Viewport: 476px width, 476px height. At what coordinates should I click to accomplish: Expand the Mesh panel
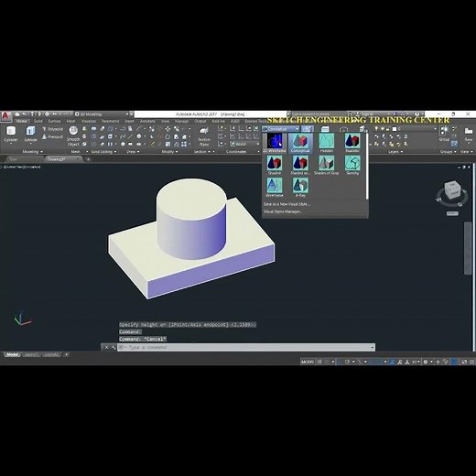80,152
